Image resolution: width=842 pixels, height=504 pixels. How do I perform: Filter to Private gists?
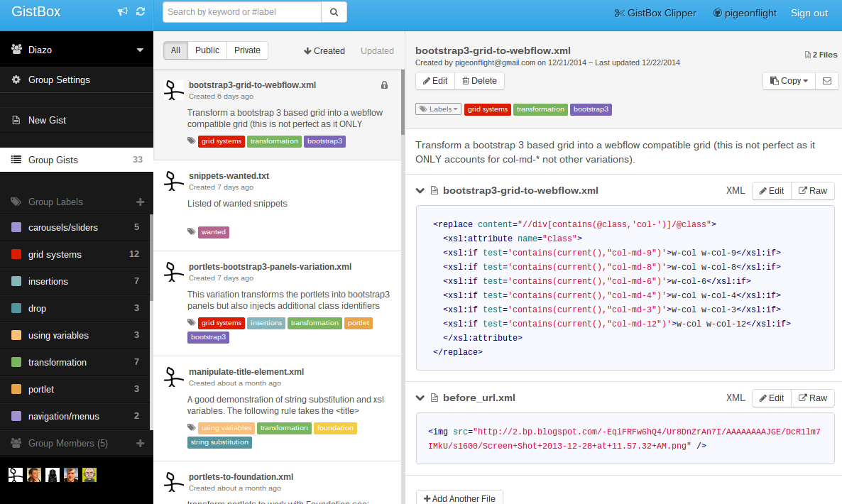click(x=247, y=50)
